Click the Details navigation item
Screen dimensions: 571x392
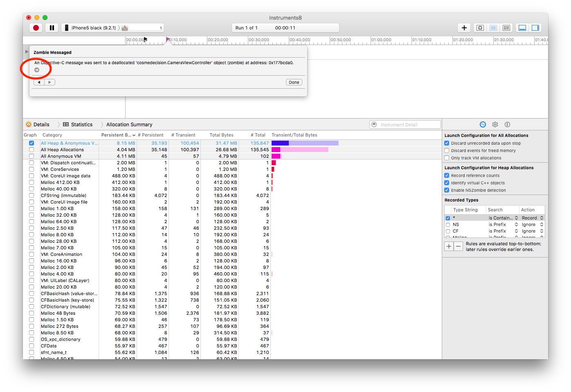click(x=38, y=125)
